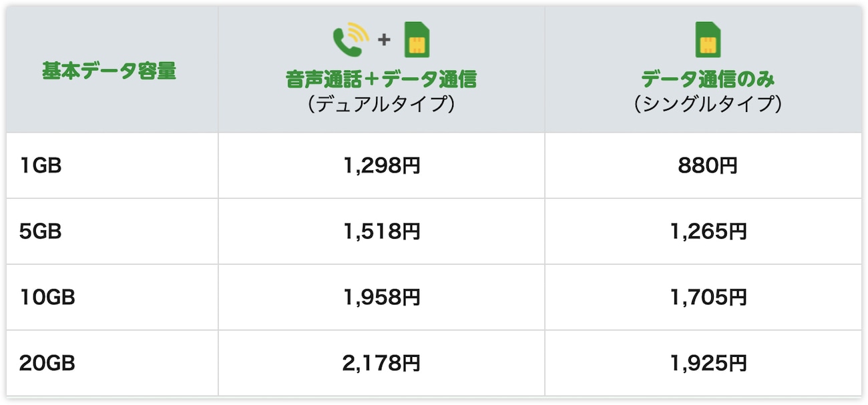This screenshot has height=405, width=868.
Task: Click the 1,298円 dual type price
Action: coord(382,165)
